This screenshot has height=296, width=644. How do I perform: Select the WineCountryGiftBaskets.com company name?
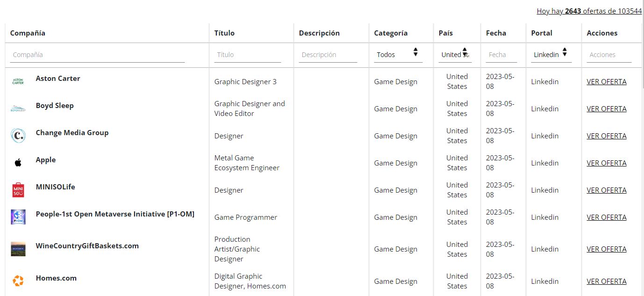pos(87,246)
